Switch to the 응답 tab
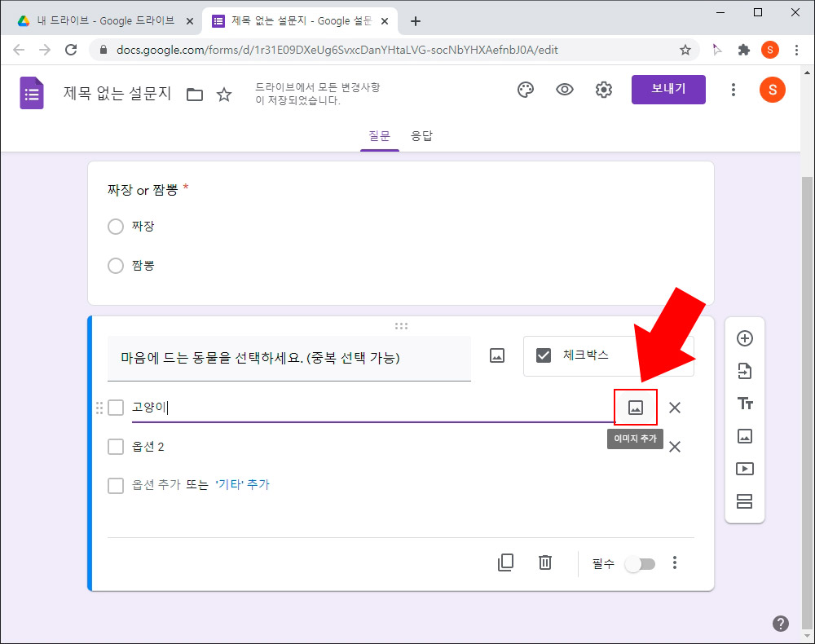Image resolution: width=815 pixels, height=644 pixels. [x=421, y=136]
